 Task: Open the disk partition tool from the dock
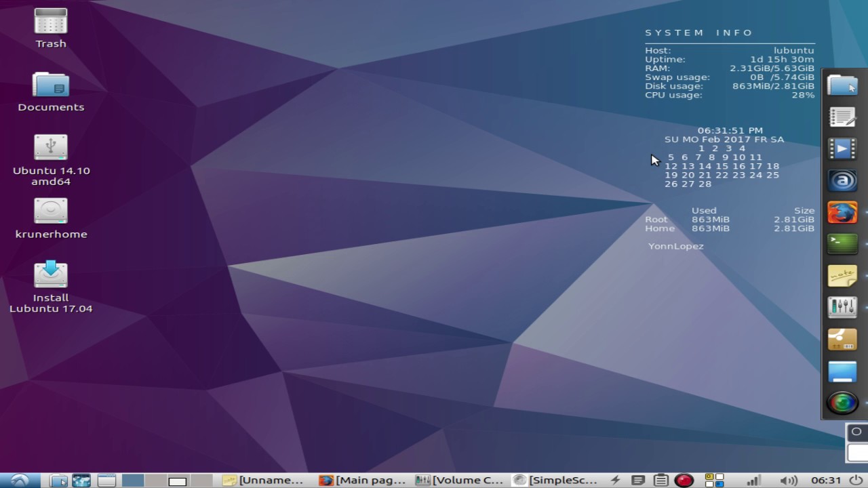(842, 339)
